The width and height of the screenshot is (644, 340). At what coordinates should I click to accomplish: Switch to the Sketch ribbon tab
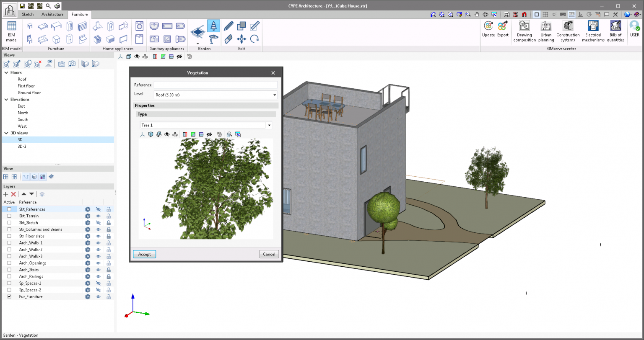(x=27, y=14)
